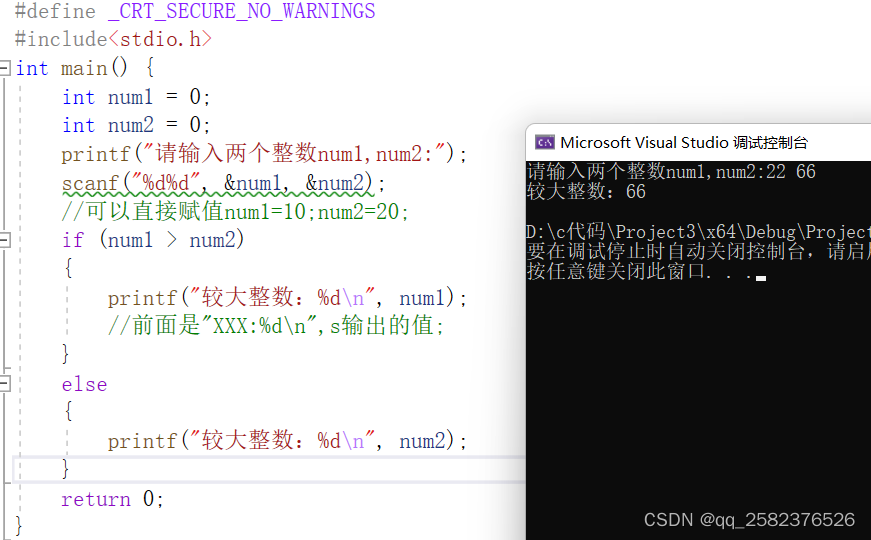Click the console output 较大整数: 66

pos(586,192)
